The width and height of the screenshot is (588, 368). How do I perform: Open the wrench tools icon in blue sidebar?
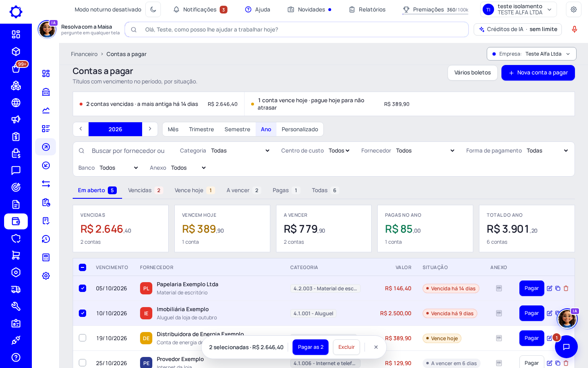[x=16, y=306]
